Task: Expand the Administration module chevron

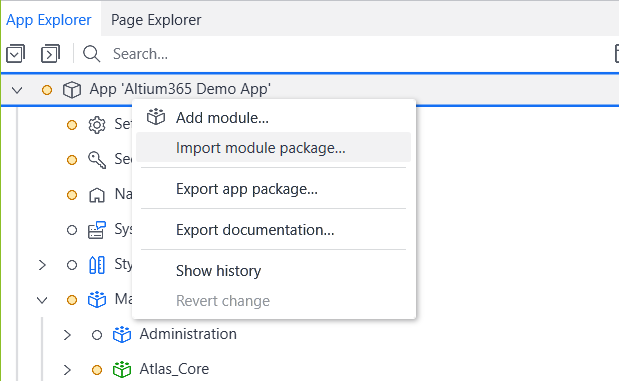Action: click(x=67, y=335)
